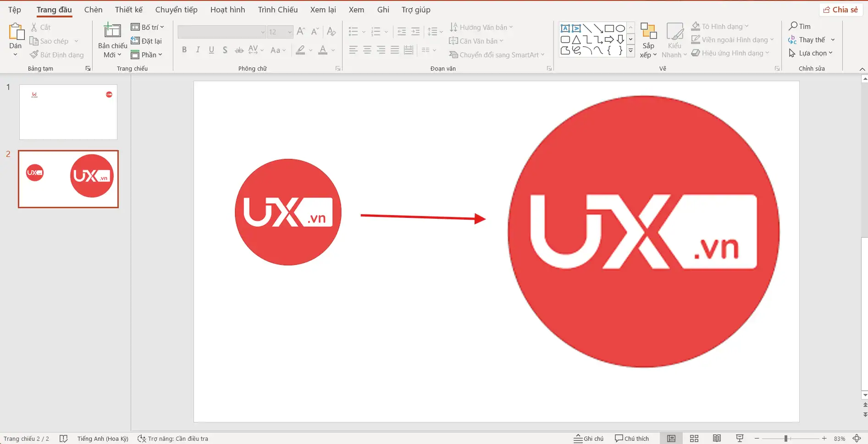This screenshot has height=444, width=868.
Task: Add a new slide with Bản chiếu Mới
Action: (112, 31)
